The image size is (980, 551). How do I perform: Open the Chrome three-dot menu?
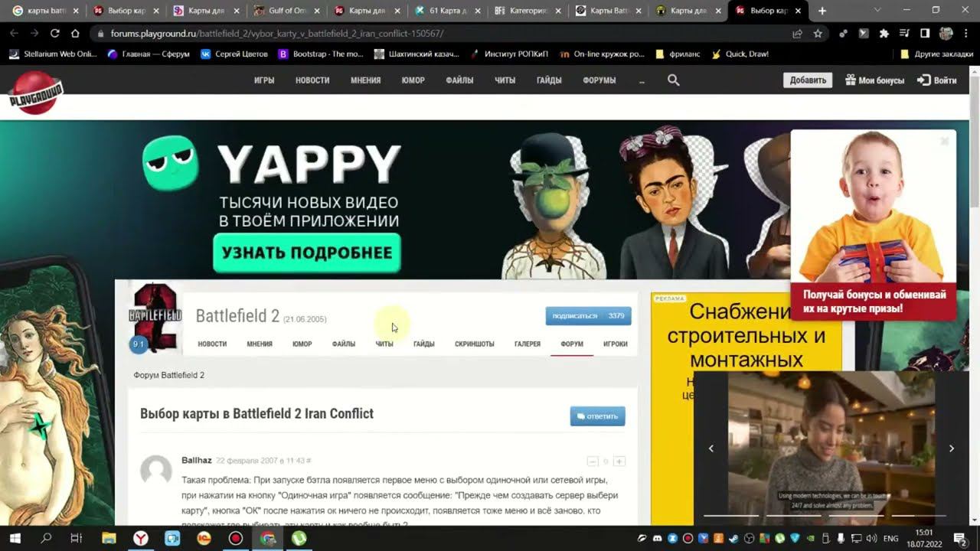click(966, 34)
